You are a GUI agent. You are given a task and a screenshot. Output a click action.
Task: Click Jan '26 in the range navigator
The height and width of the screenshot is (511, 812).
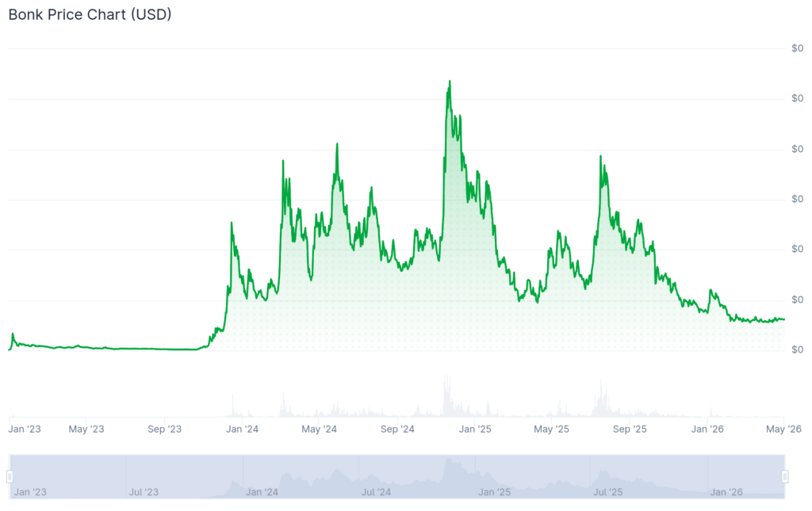point(726,492)
